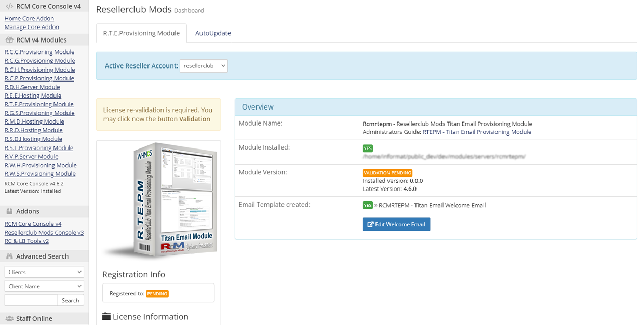
Task: Open the Home Core Addon link
Action: tap(29, 18)
